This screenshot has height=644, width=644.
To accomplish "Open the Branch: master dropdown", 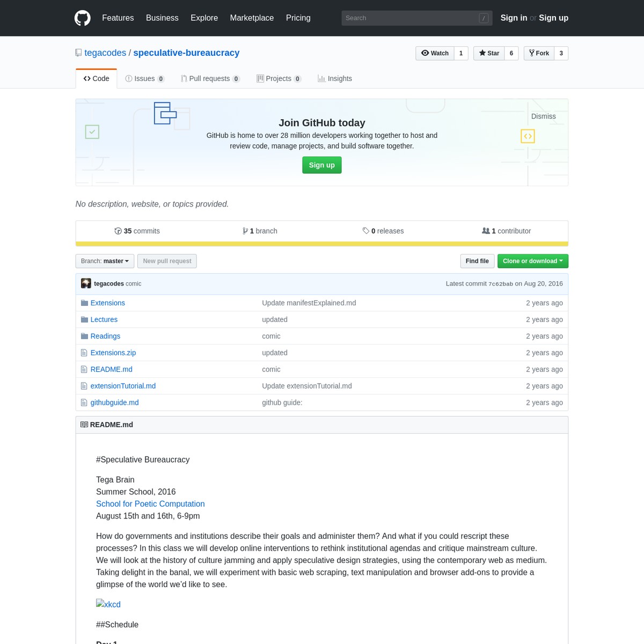I will click(x=105, y=261).
